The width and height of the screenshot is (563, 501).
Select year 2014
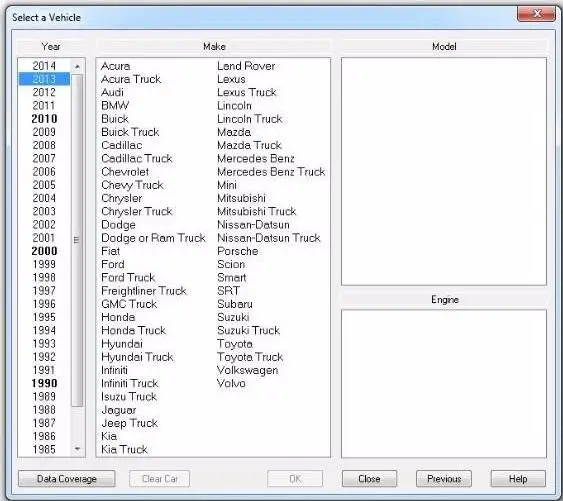[x=44, y=66]
